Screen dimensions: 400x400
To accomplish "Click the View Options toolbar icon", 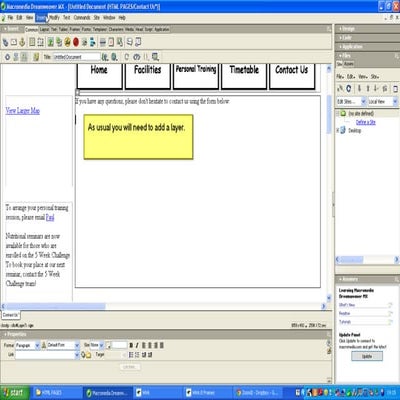I will click(155, 57).
